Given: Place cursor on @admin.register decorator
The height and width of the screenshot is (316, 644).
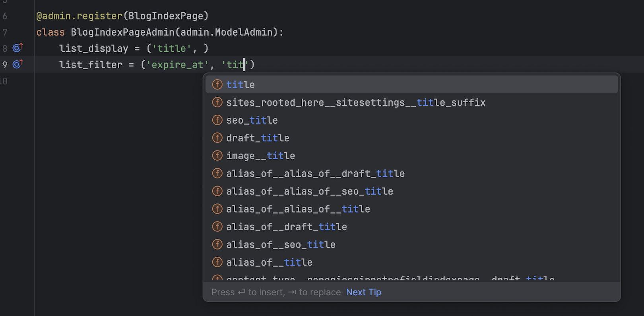Looking at the screenshot, I should click(80, 16).
